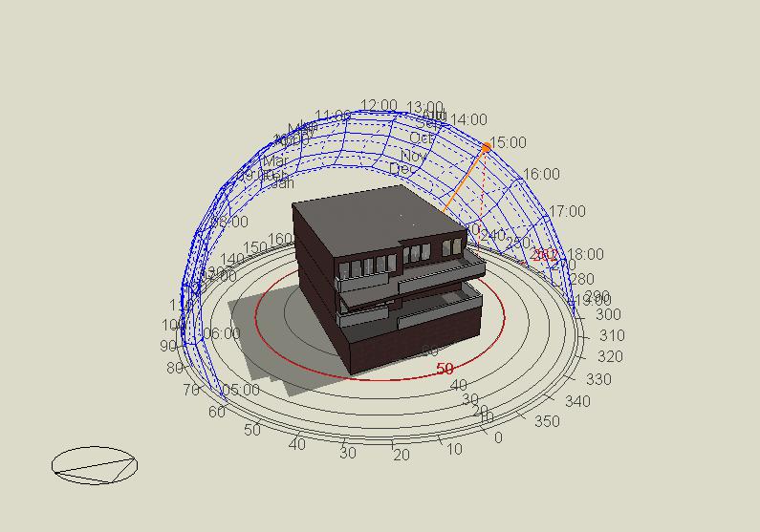Click the "300" azimuth label
The image size is (760, 532).
608,314
